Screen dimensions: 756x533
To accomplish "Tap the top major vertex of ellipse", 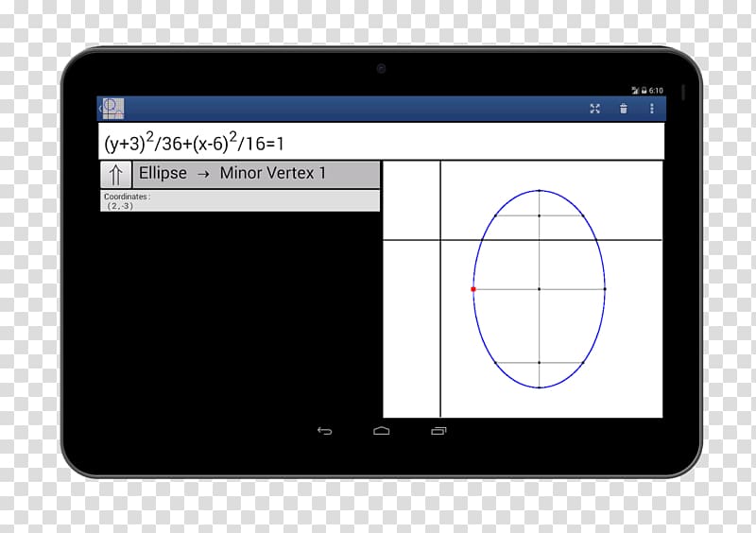I will coord(539,191).
